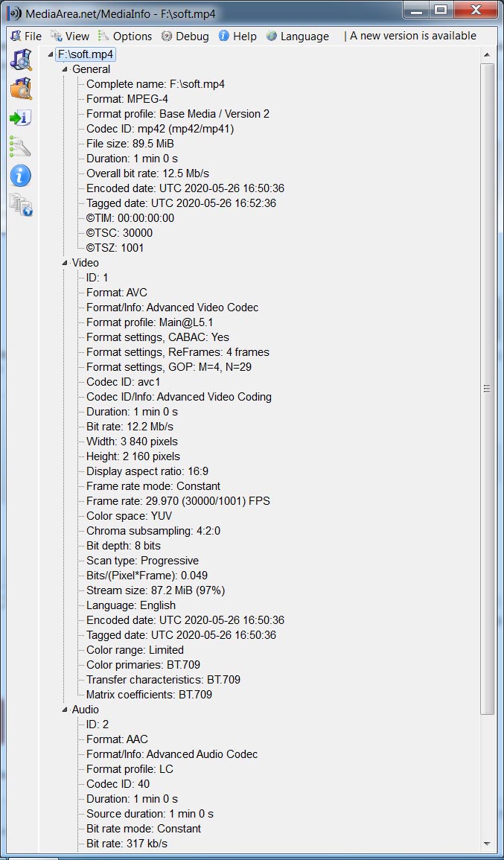Select 'Format: AVC' row
Screen dimensions: 504x860
pos(117,293)
